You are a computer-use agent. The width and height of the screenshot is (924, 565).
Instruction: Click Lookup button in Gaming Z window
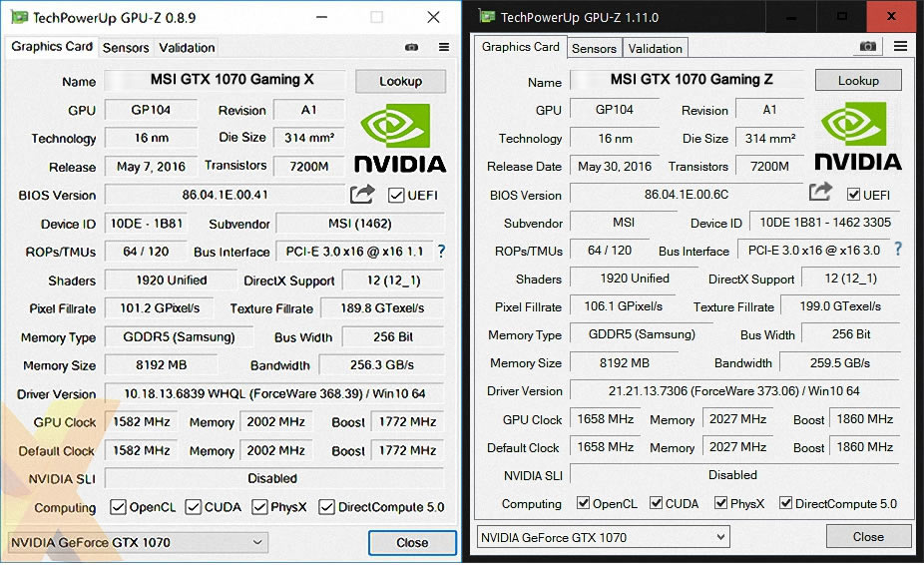pyautogui.click(x=858, y=80)
